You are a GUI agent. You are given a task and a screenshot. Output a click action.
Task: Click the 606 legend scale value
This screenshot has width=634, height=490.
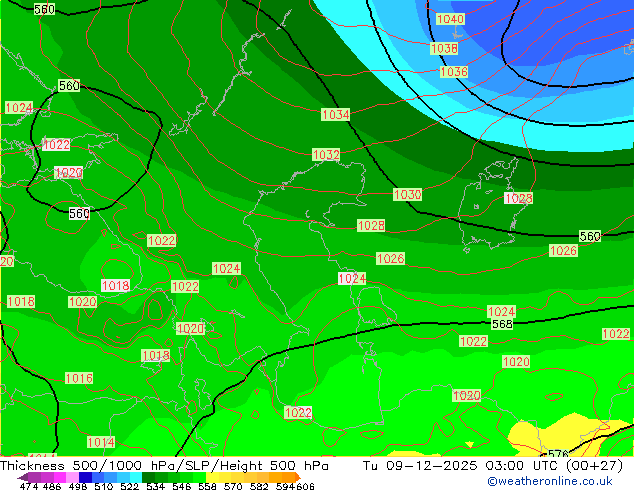tap(305, 486)
